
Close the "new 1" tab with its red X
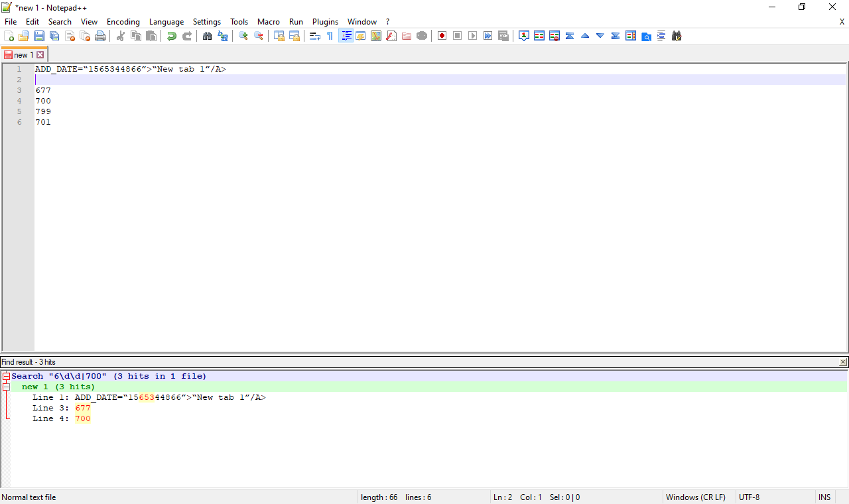(x=40, y=55)
